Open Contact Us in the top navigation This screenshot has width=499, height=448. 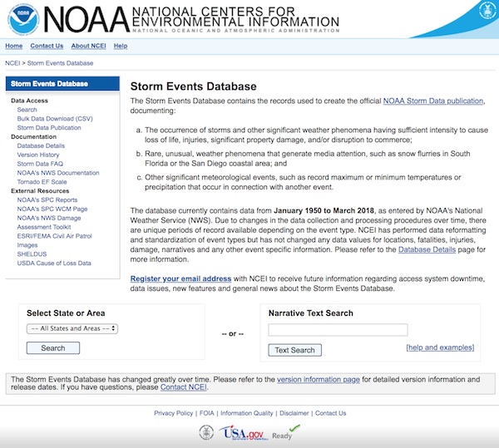[47, 46]
